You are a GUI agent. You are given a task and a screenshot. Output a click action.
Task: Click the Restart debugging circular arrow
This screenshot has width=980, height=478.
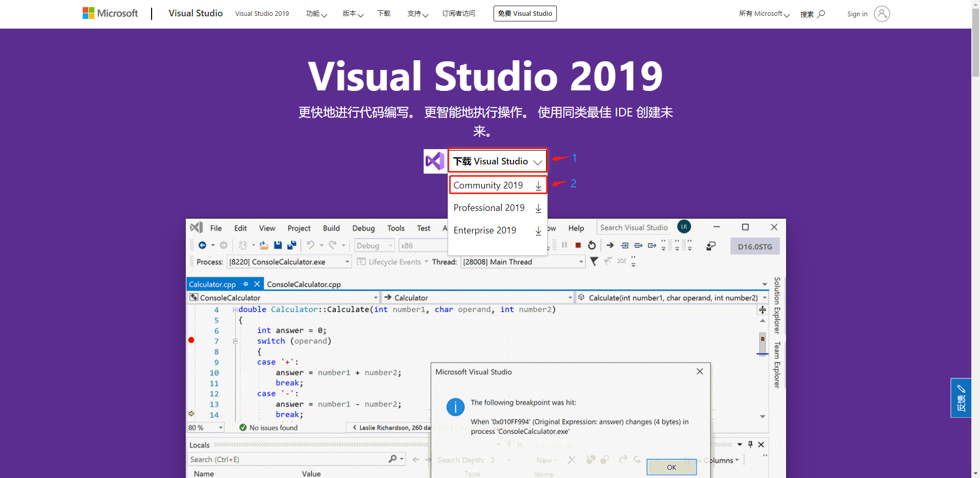click(592, 245)
